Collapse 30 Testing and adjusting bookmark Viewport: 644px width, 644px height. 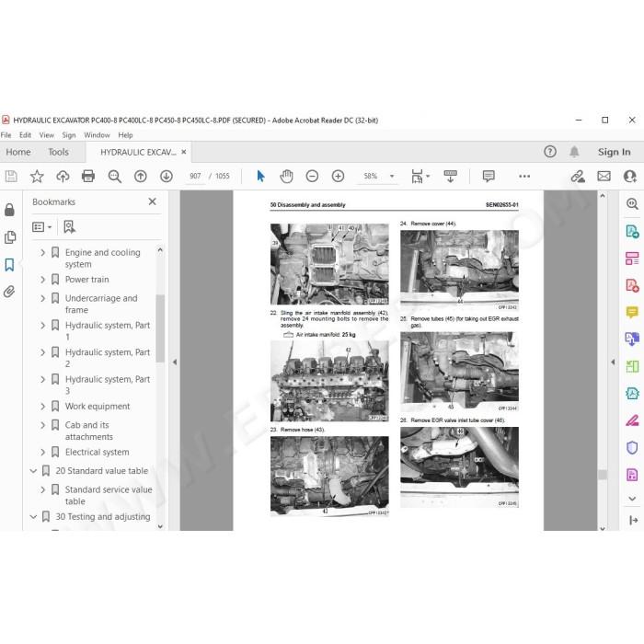pyautogui.click(x=33, y=517)
